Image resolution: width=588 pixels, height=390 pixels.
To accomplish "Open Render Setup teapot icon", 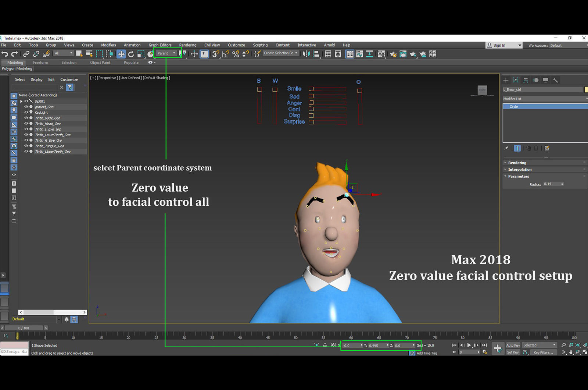I will pos(393,54).
